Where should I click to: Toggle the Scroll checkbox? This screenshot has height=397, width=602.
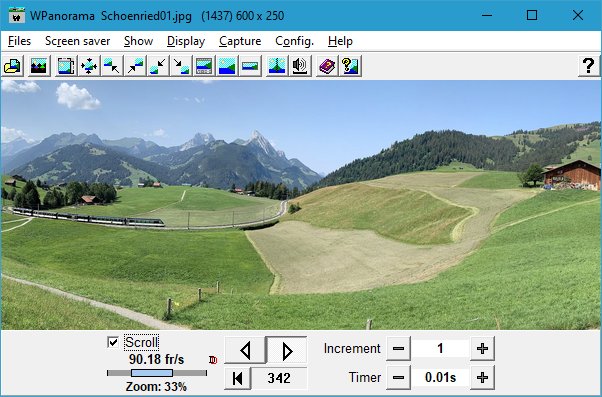pyautogui.click(x=113, y=342)
